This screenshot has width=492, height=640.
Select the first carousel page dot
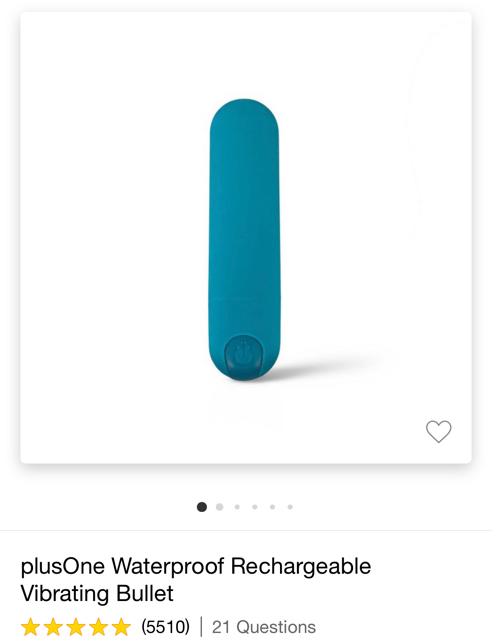point(202,507)
